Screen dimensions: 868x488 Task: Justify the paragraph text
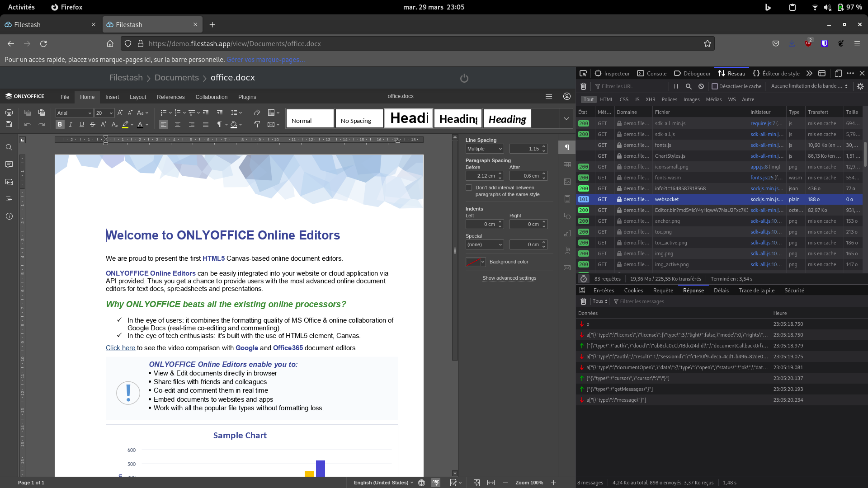coord(206,124)
